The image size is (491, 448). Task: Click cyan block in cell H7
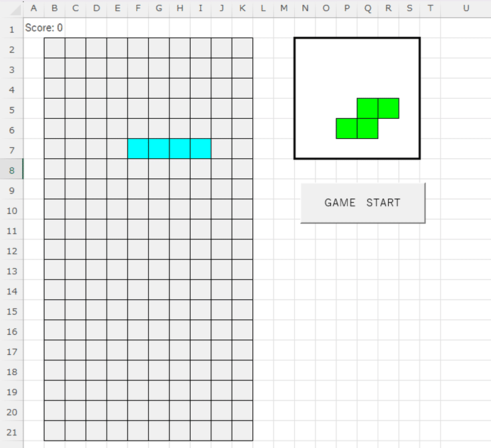pyautogui.click(x=179, y=148)
